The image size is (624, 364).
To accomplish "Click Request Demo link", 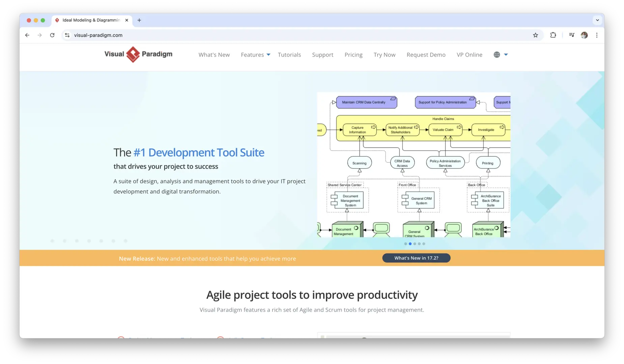I will tap(426, 55).
